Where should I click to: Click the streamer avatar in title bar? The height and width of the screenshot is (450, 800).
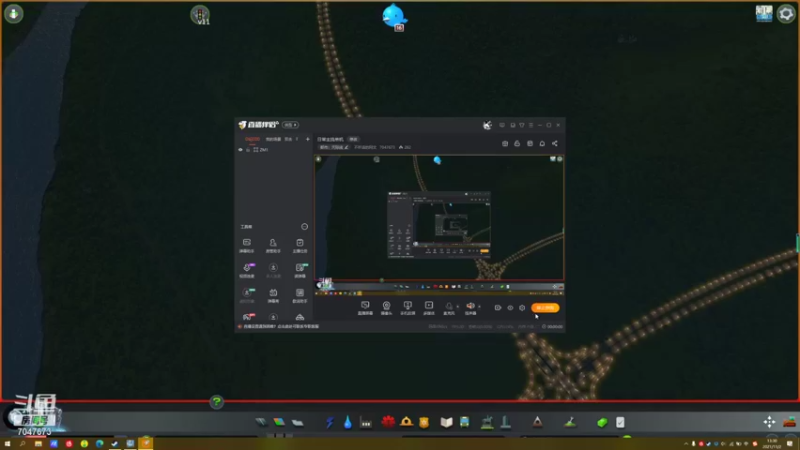click(487, 125)
